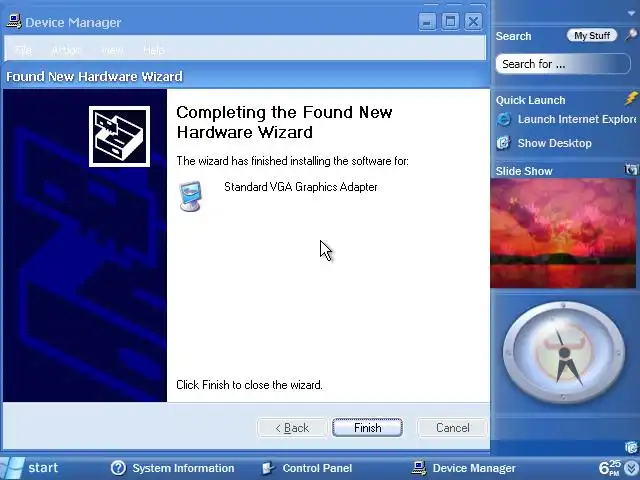640x480 pixels.
Task: Click the sunset slide show image
Action: pos(563,233)
